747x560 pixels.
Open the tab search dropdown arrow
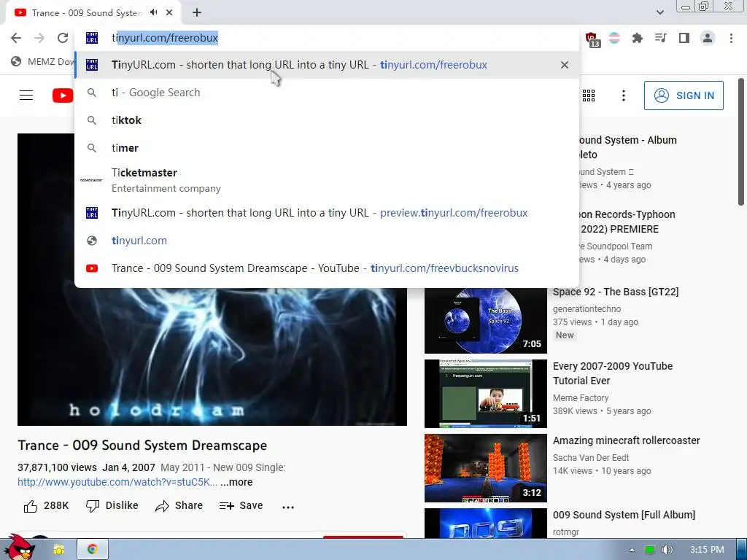pyautogui.click(x=659, y=12)
